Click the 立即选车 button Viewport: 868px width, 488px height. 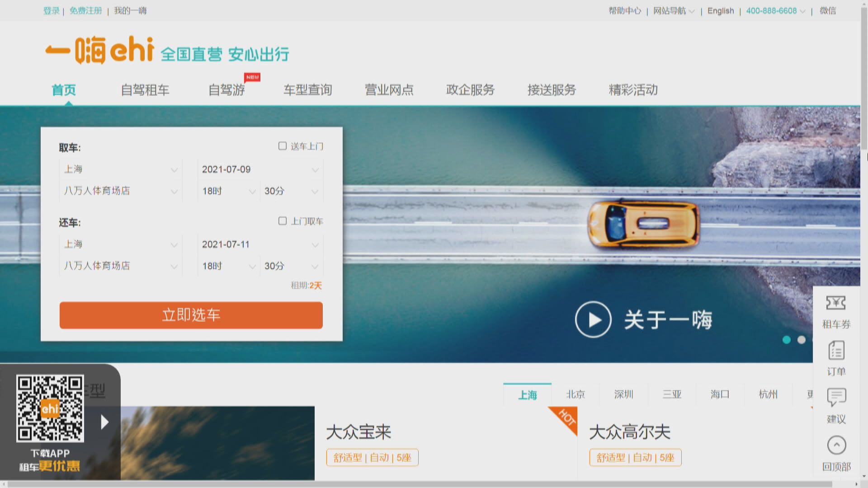click(191, 315)
